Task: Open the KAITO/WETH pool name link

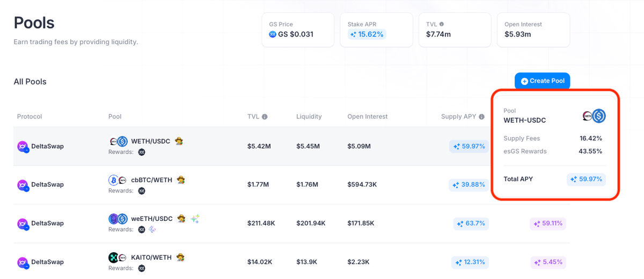Action: point(151,257)
